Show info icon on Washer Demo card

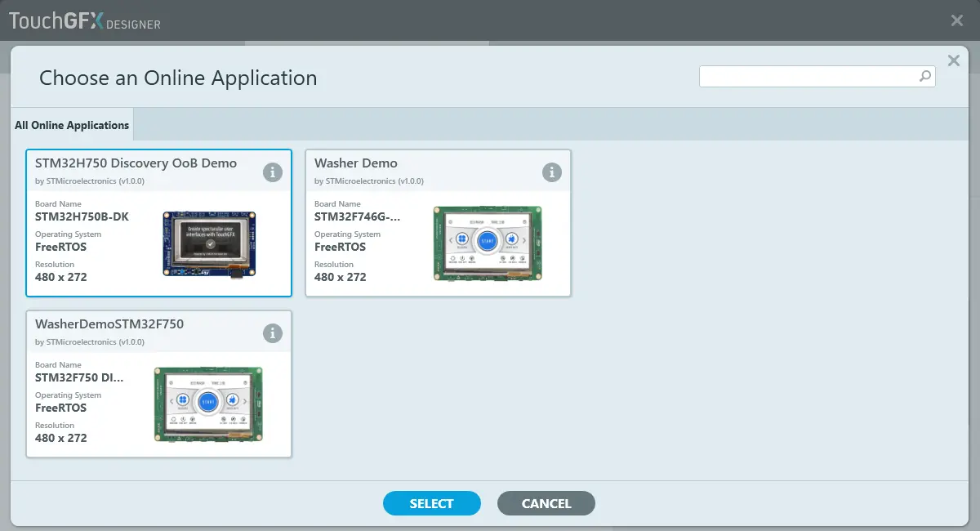pyautogui.click(x=552, y=172)
